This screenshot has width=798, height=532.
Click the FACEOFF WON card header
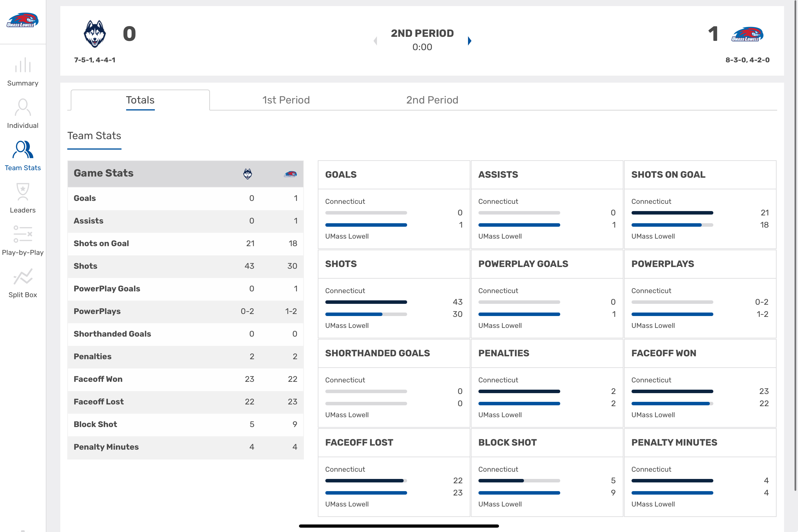pos(700,353)
